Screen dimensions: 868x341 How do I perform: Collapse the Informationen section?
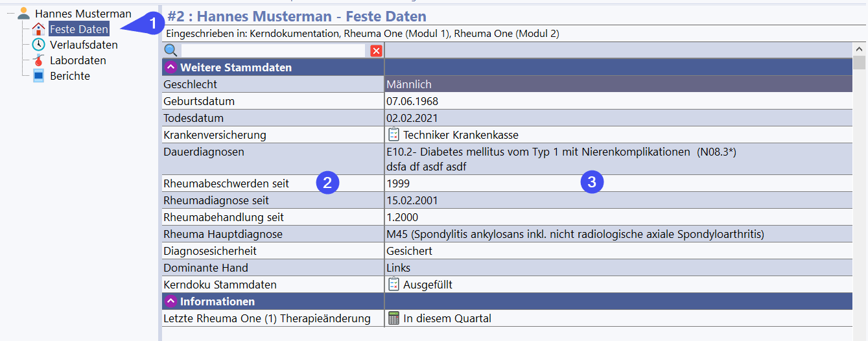[170, 301]
